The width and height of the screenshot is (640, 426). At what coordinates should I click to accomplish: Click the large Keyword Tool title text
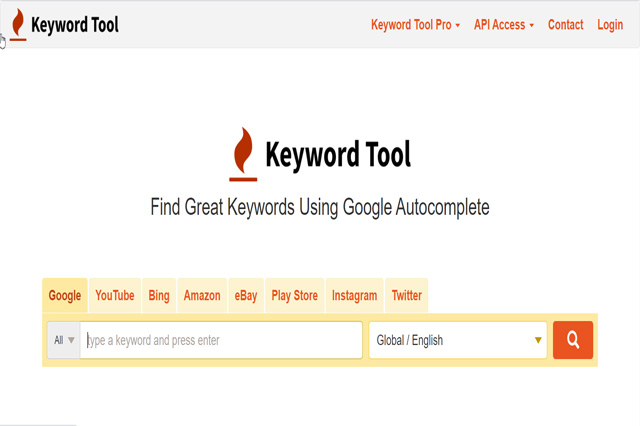[x=338, y=155]
